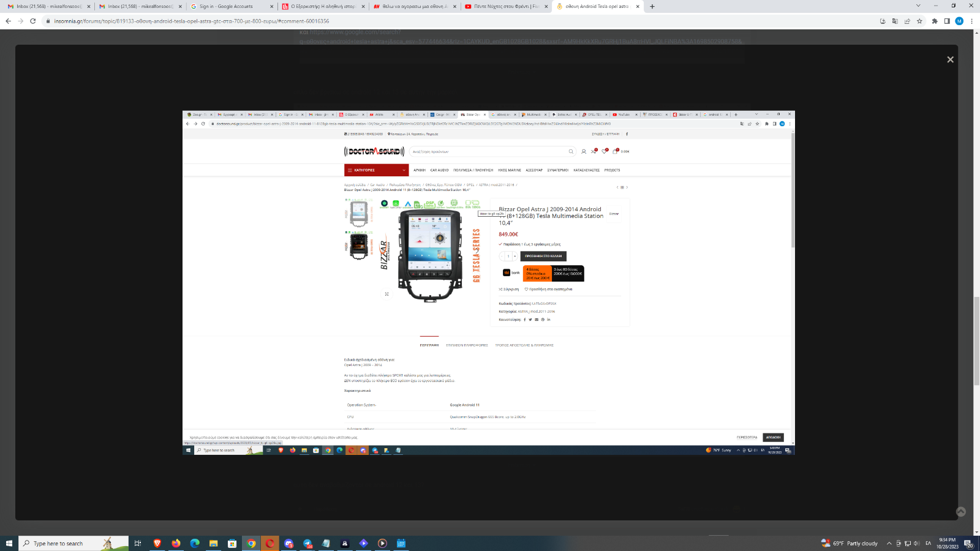The width and height of the screenshot is (980, 551).
Task: Click the translate page icon in address bar
Action: coord(895,21)
